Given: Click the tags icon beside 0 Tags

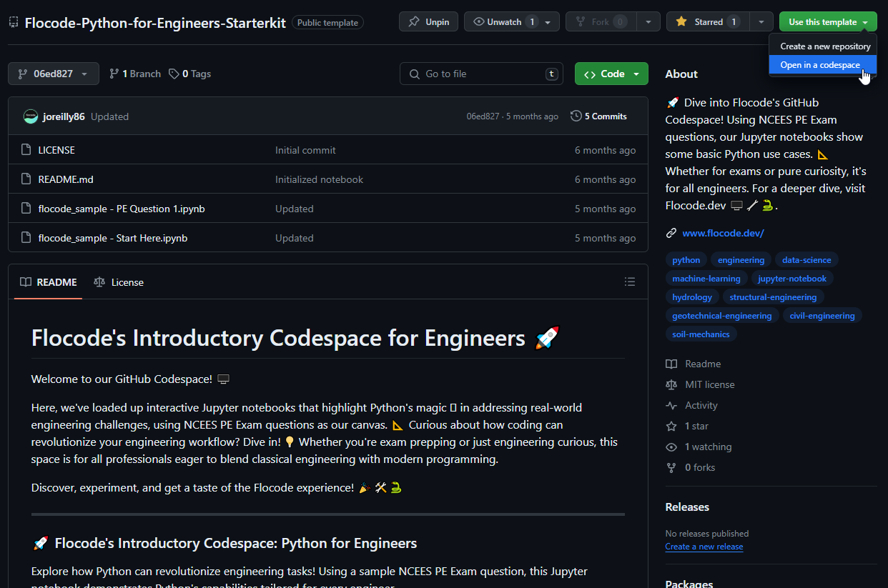Looking at the screenshot, I should 174,73.
